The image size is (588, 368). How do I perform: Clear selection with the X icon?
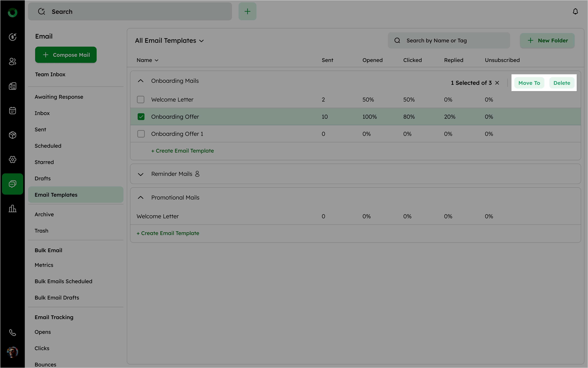[497, 83]
